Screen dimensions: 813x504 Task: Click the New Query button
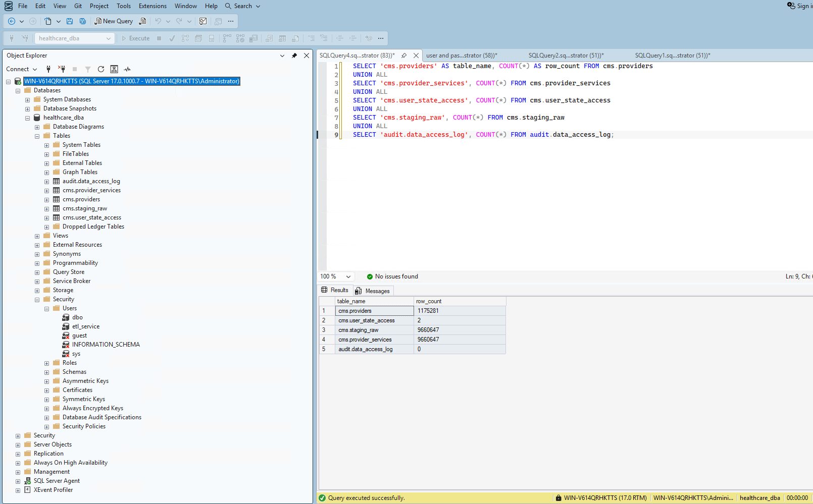(114, 21)
